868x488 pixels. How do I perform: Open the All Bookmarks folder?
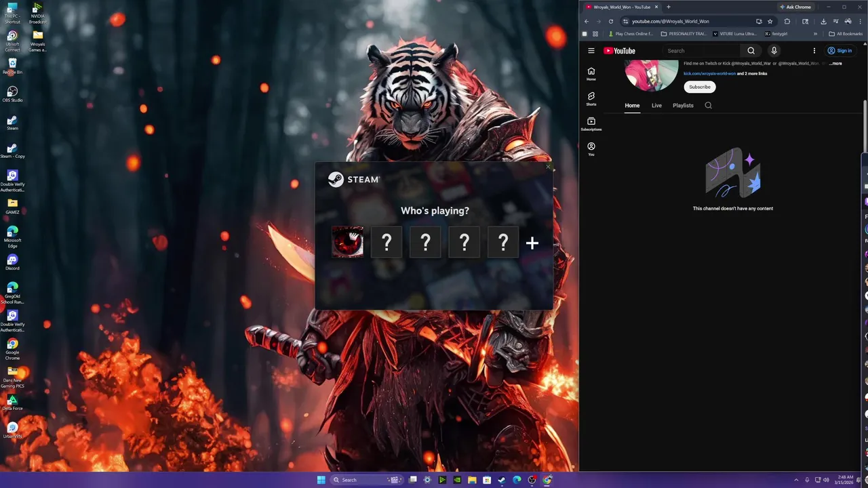coord(846,34)
